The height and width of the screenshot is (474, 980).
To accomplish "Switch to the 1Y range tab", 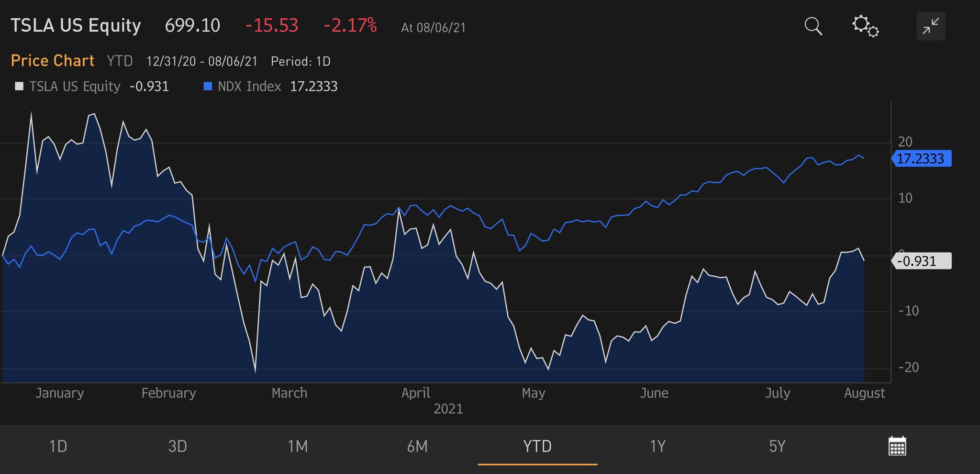I will coord(657,446).
